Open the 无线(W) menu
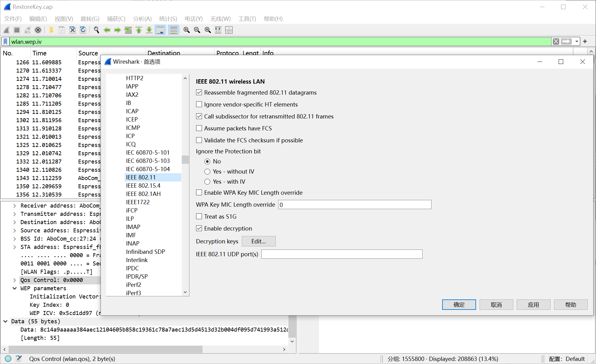596x364 pixels. 221,19
